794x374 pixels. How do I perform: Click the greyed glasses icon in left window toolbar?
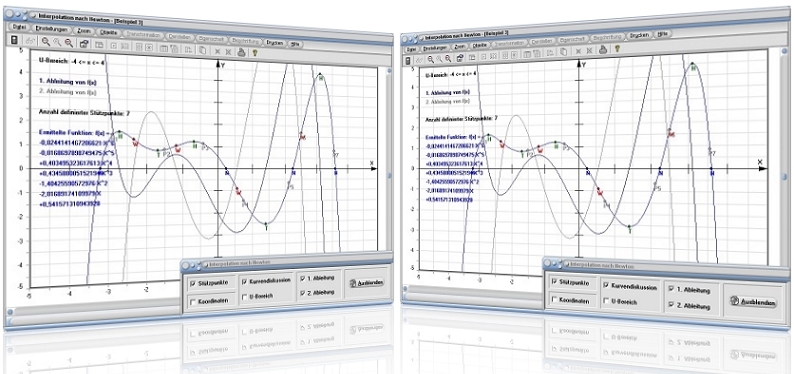point(30,40)
